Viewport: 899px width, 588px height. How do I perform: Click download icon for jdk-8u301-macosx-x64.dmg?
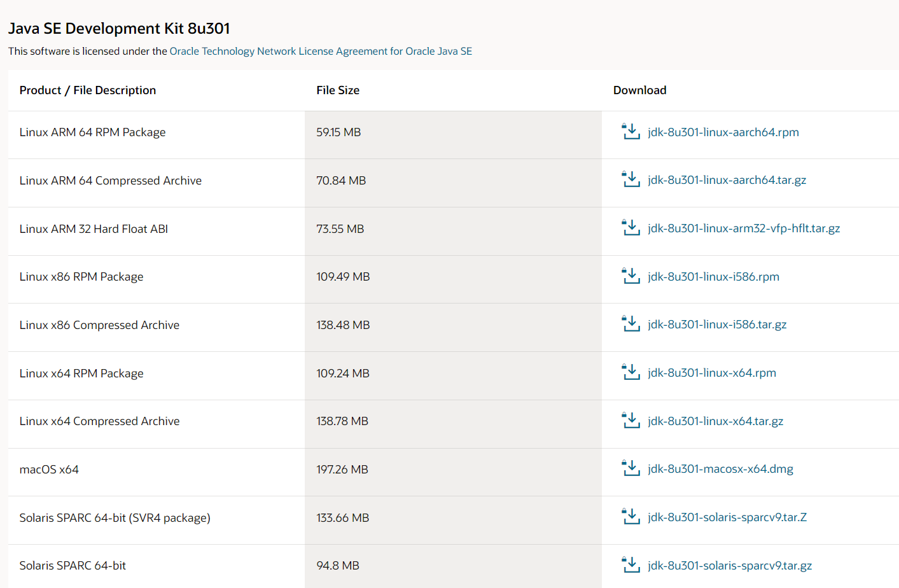[631, 468]
